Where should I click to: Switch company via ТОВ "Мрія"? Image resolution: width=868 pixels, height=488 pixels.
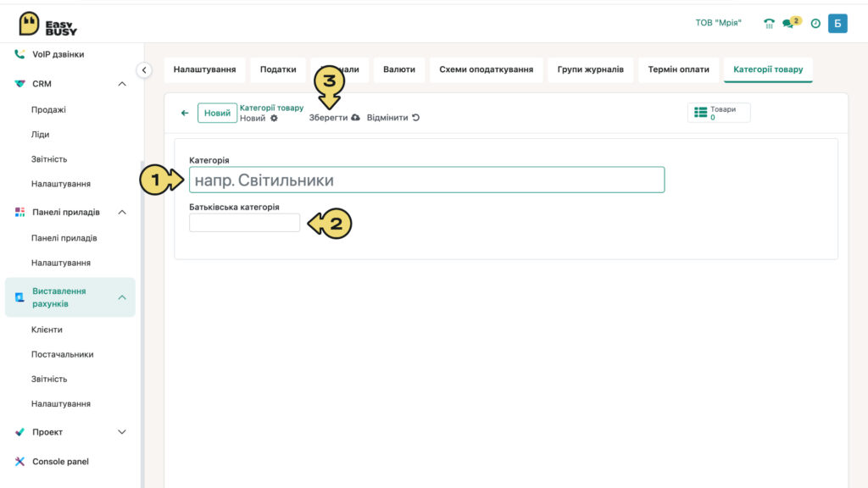click(718, 23)
